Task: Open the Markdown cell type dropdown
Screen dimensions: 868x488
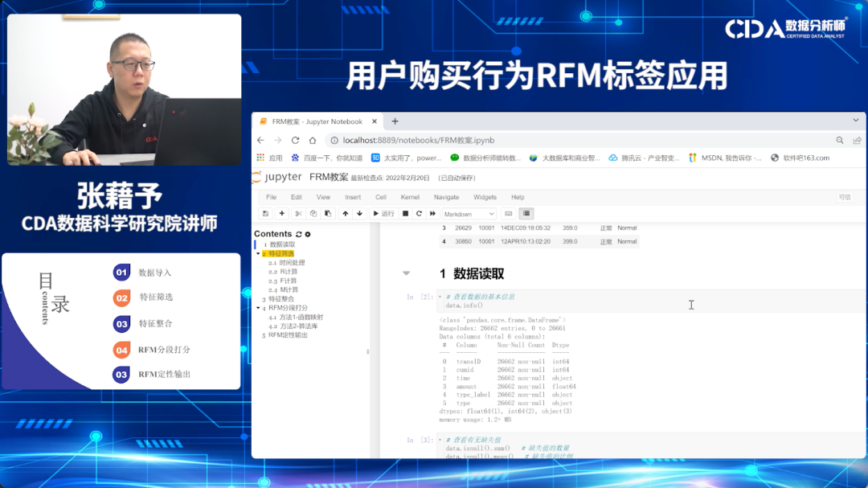Action: click(469, 214)
